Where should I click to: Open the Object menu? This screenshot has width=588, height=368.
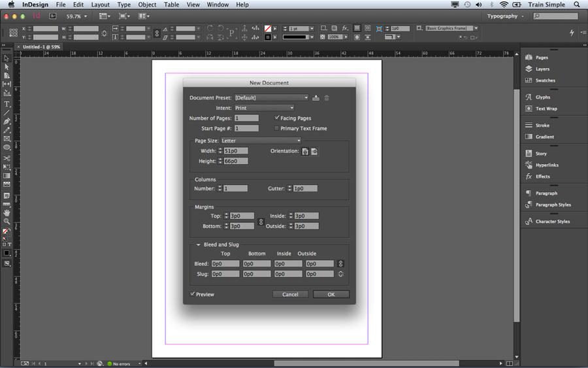click(147, 5)
